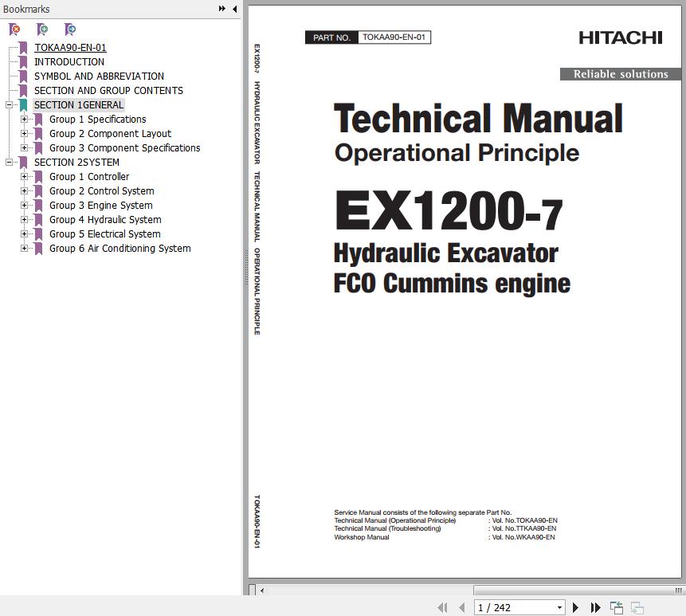Open the TOKAA90-EN-01 bookmark

click(70, 48)
